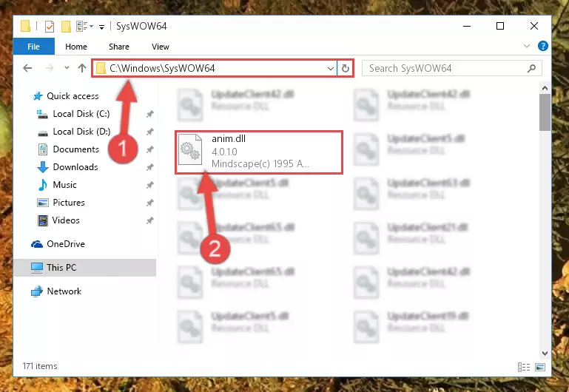Click the vertical scrollbar thumb
The height and width of the screenshot is (392, 569).
coord(545,112)
